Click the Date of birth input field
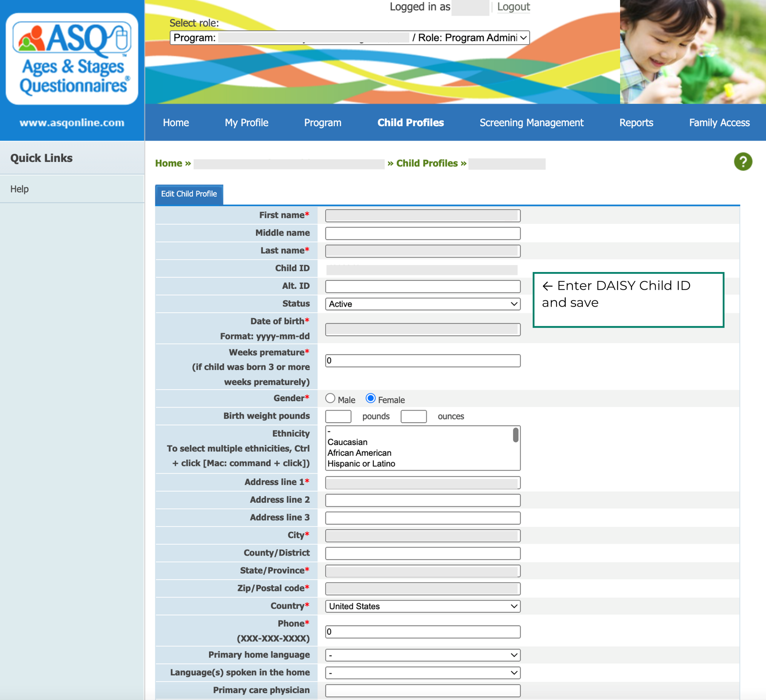This screenshot has height=700, width=766. tap(423, 329)
